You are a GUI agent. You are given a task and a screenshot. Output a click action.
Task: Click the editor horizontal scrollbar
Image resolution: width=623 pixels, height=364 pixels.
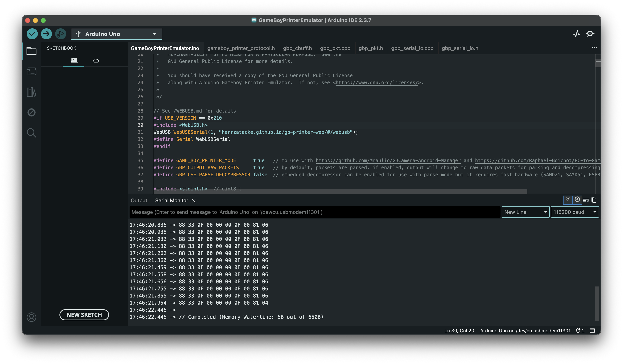[x=340, y=191]
